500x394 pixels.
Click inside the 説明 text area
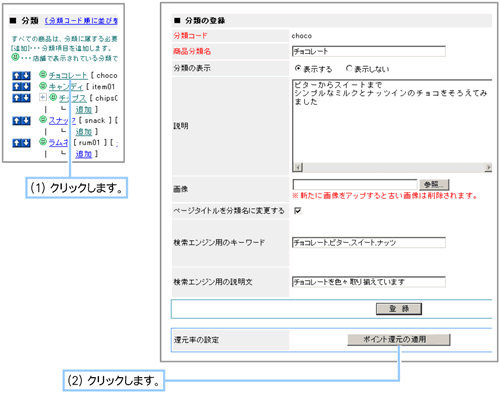[392, 121]
